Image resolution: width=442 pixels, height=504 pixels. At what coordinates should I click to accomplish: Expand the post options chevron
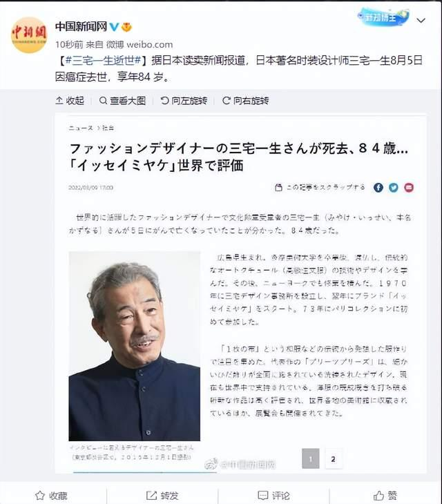[421, 21]
